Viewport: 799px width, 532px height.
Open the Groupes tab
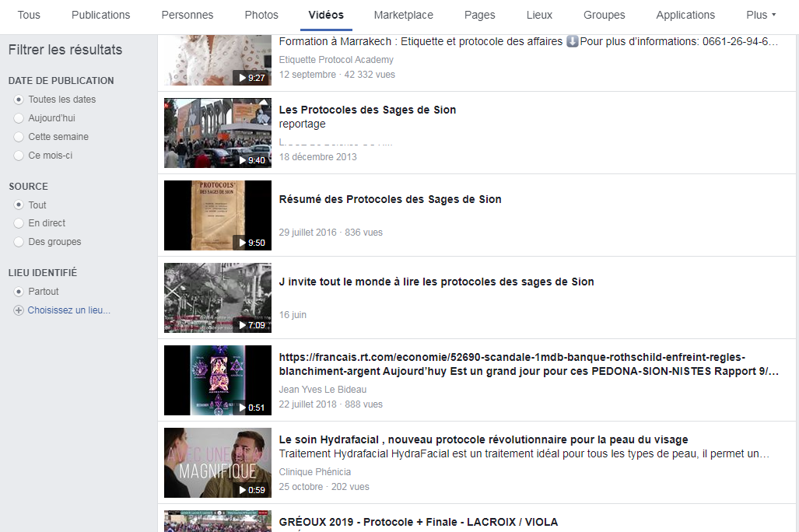tap(605, 16)
